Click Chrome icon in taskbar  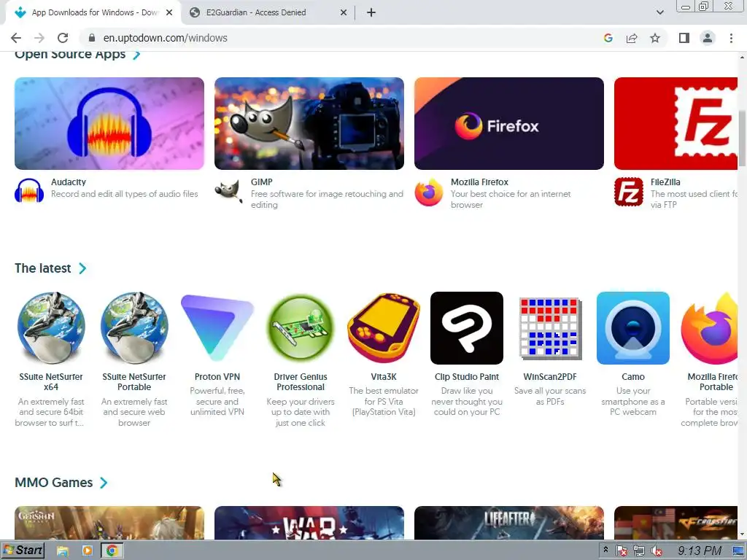[112, 551]
